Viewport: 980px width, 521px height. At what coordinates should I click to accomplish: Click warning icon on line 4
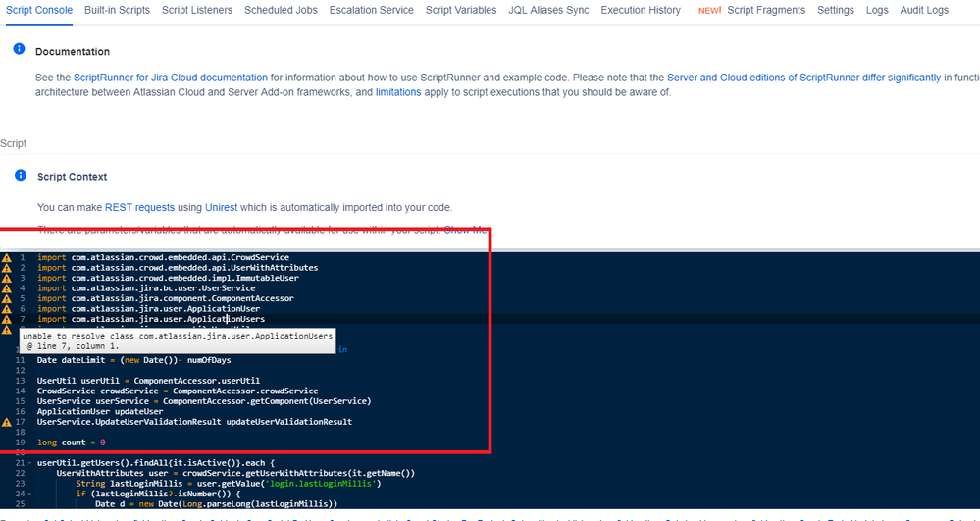click(x=6, y=288)
